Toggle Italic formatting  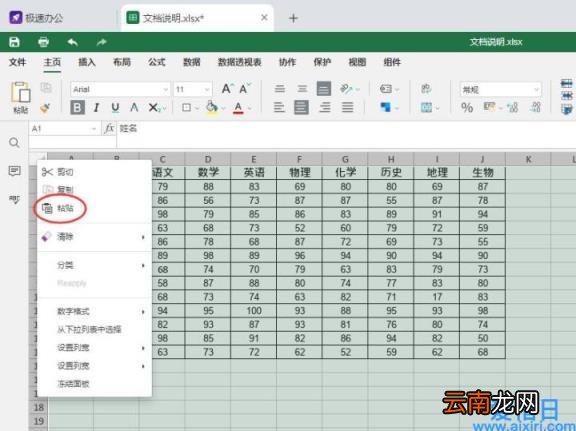tap(96, 108)
